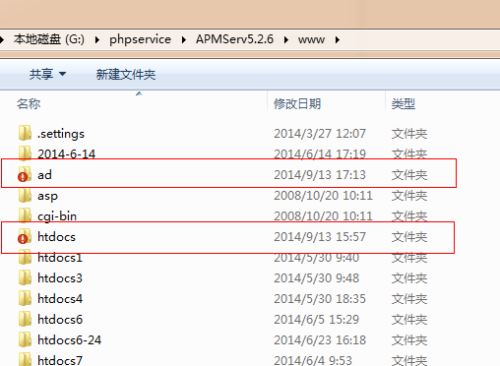Expand the arrow after APMServ5.2.6 breadcrumb

pyautogui.click(x=286, y=40)
